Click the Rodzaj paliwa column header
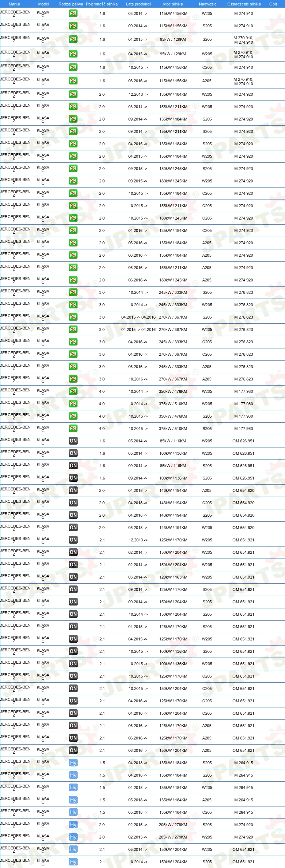Screen dimensions: 285x868 71,4
